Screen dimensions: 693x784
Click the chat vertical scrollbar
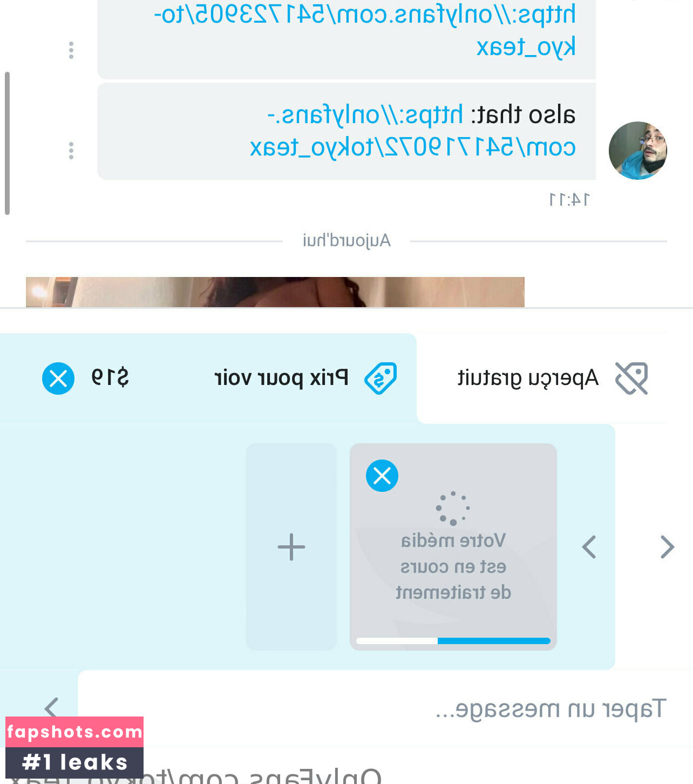coord(7,143)
